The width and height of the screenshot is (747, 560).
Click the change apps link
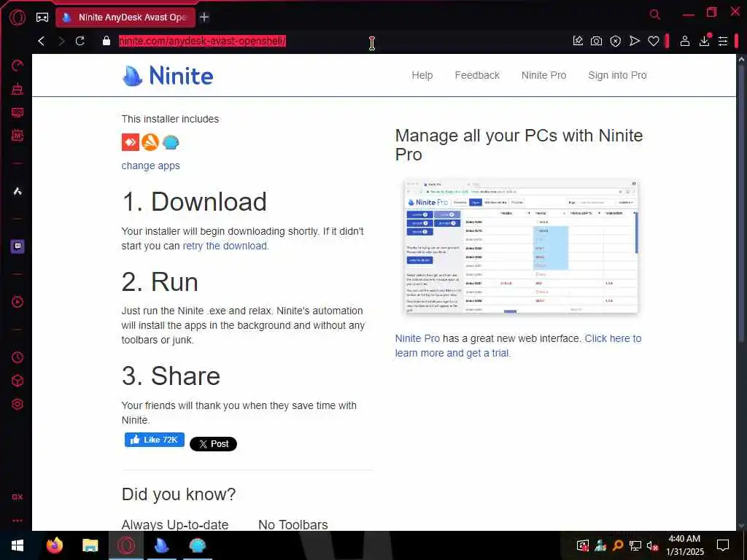click(150, 166)
